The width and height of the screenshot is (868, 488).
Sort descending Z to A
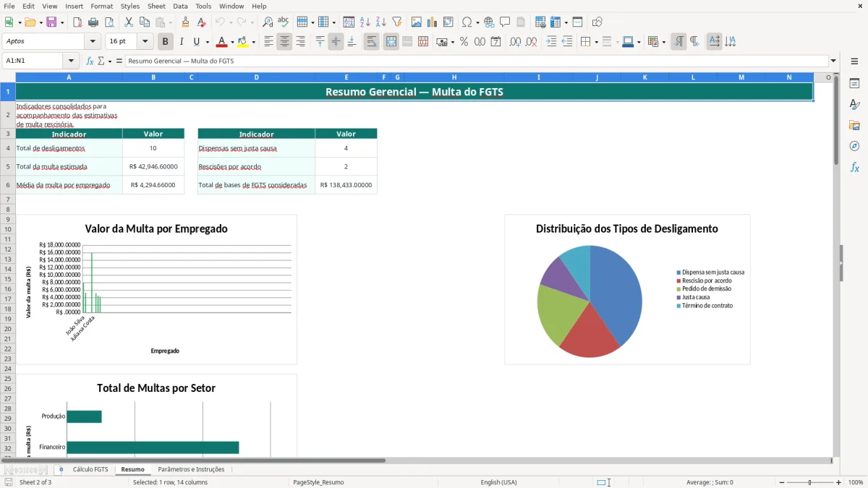pyautogui.click(x=381, y=22)
